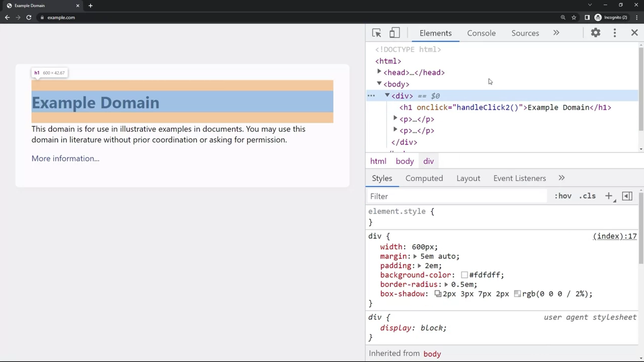The image size is (644, 362).
Task: Expand the margin shorthand property
Action: (415, 256)
